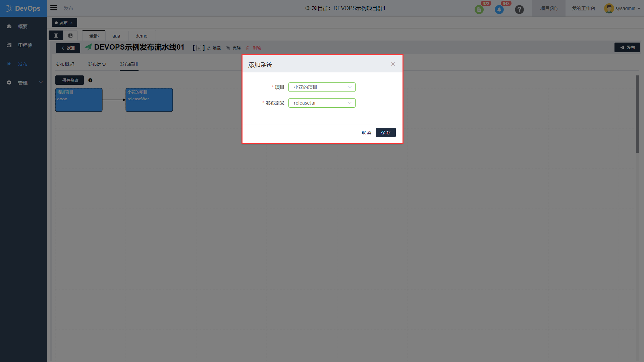Image resolution: width=644 pixels, height=362 pixels.
Task: Click 编辑 edit link
Action: [214, 48]
